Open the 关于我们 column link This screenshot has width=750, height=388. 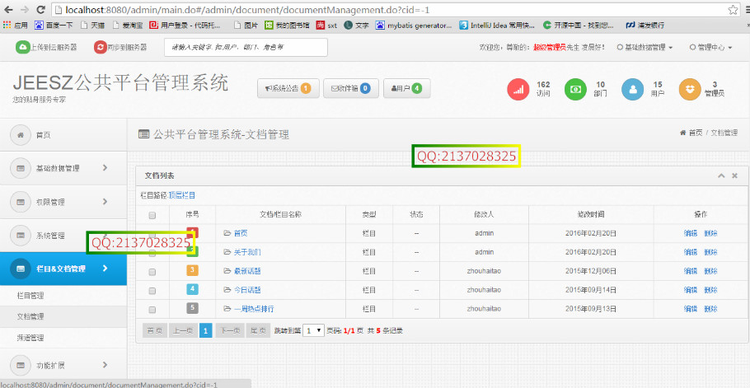pos(247,252)
